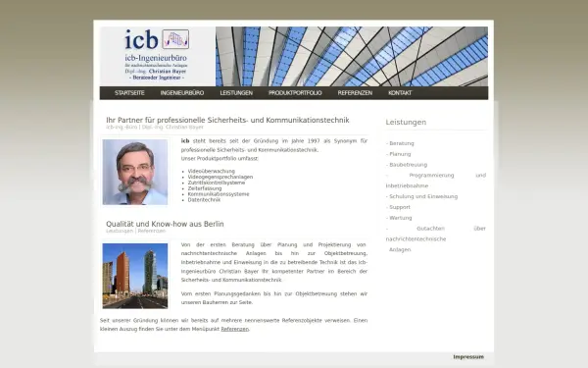The image size is (588, 368).
Task: Click the sidebar item Support
Action: 398,207
